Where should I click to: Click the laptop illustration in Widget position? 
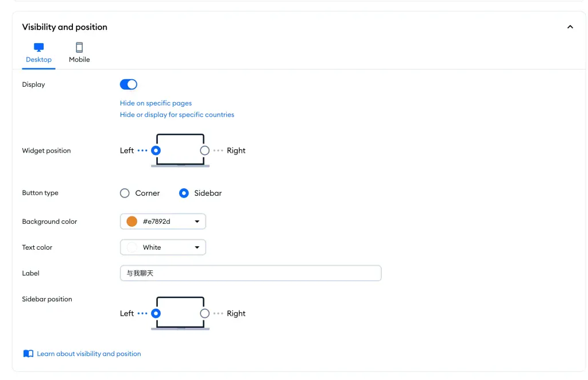(180, 150)
